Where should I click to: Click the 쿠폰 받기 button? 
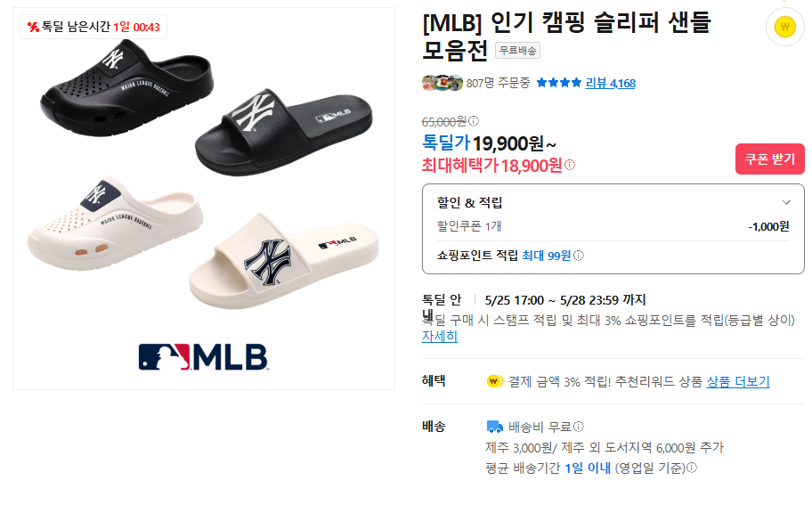pyautogui.click(x=769, y=159)
